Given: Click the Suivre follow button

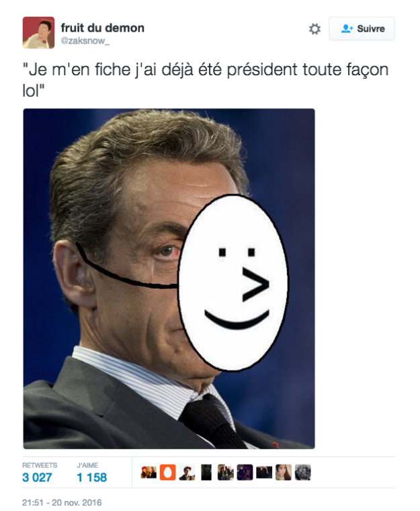Looking at the screenshot, I should pos(362,29).
